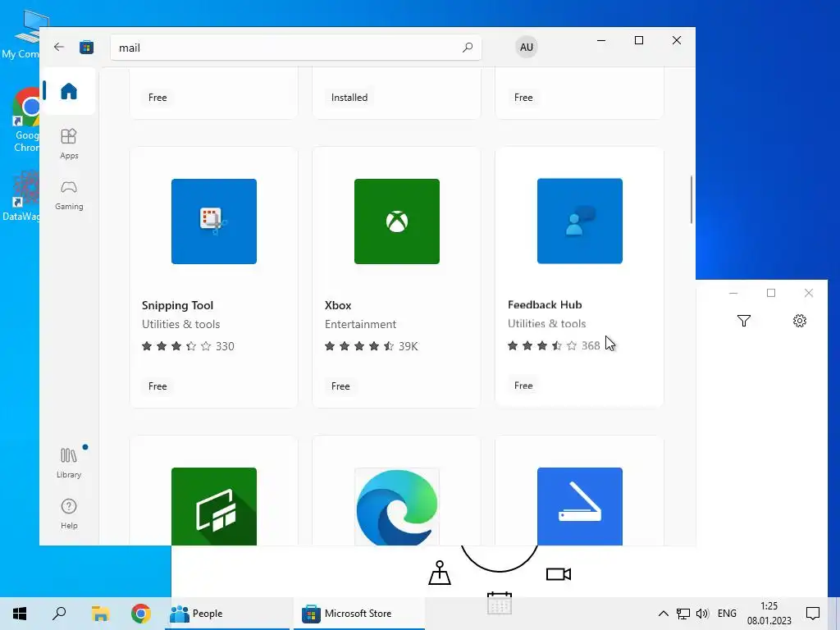The image size is (840, 630).
Task: Click the mail search input field
Action: [295, 48]
